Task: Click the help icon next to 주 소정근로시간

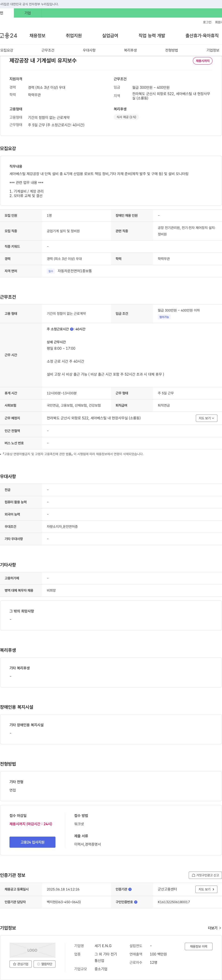Action: (71, 329)
